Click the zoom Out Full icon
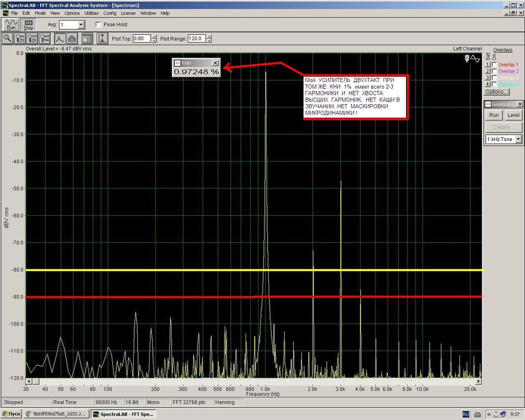Screen dimensions: 525x420 [45, 38]
